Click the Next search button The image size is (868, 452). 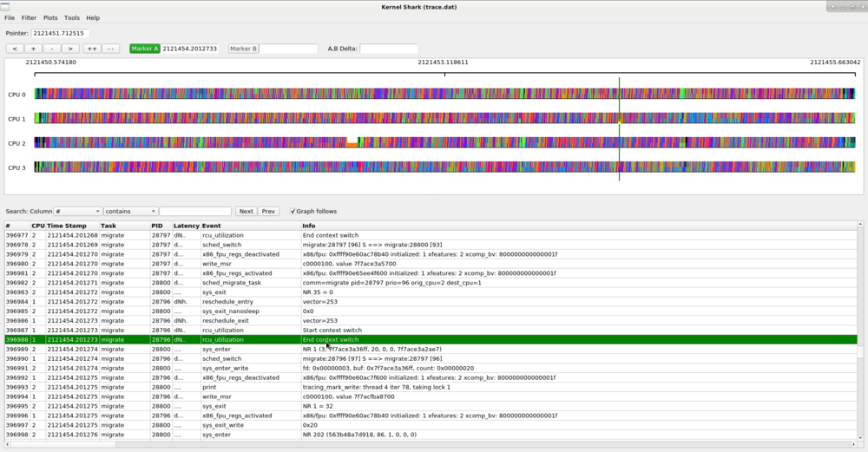[x=247, y=212]
